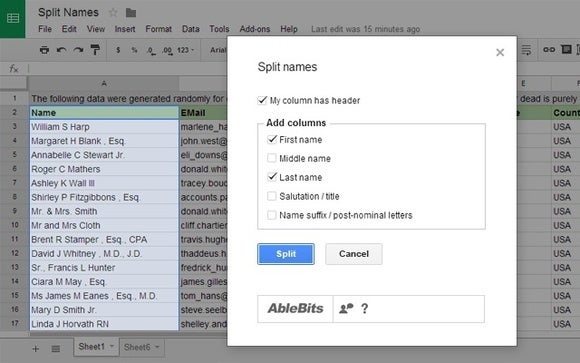Select the Paint format tool
This screenshot has width=580, height=363.
point(95,50)
